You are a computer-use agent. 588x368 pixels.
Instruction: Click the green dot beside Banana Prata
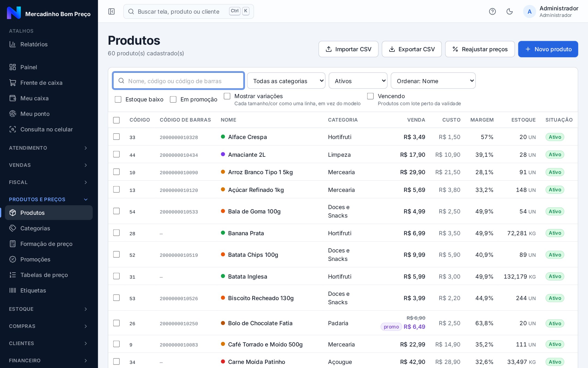click(x=223, y=233)
